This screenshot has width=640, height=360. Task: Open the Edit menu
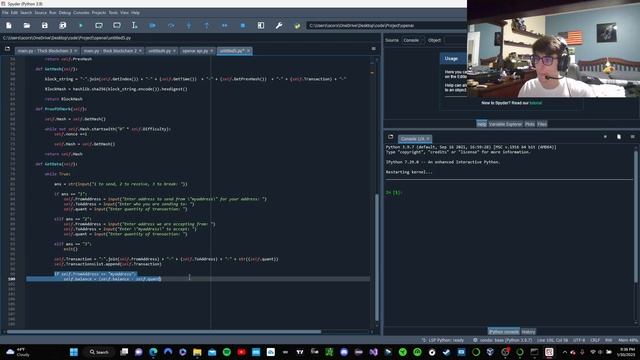(14, 13)
